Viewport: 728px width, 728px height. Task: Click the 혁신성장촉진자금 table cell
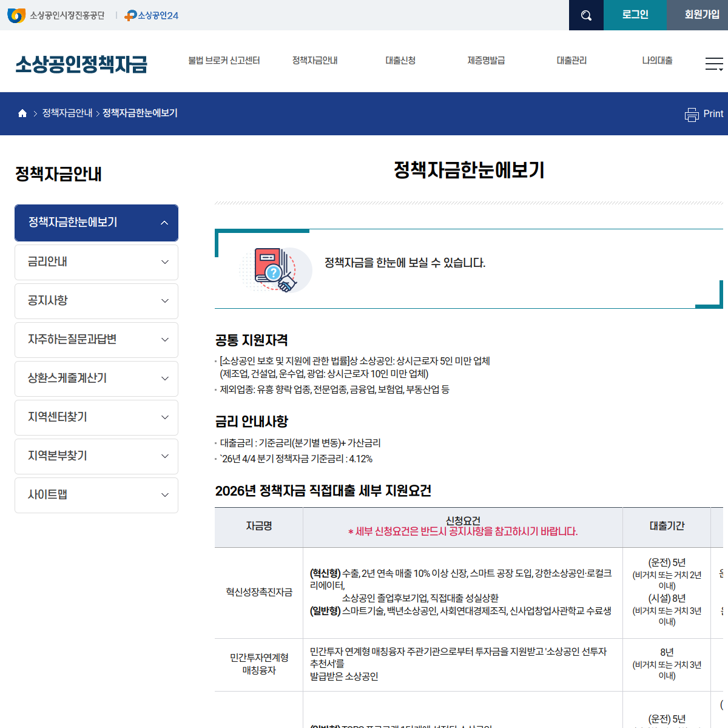tap(259, 593)
